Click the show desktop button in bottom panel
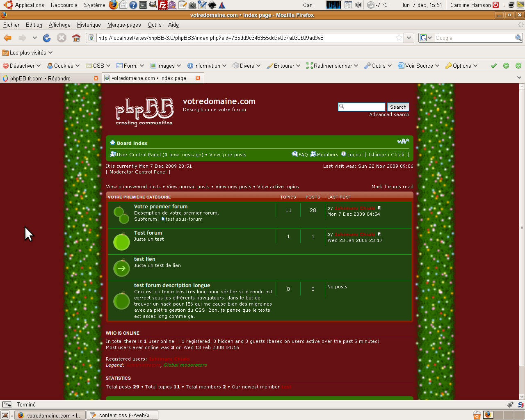This screenshot has width=525, height=420. pos(5,415)
